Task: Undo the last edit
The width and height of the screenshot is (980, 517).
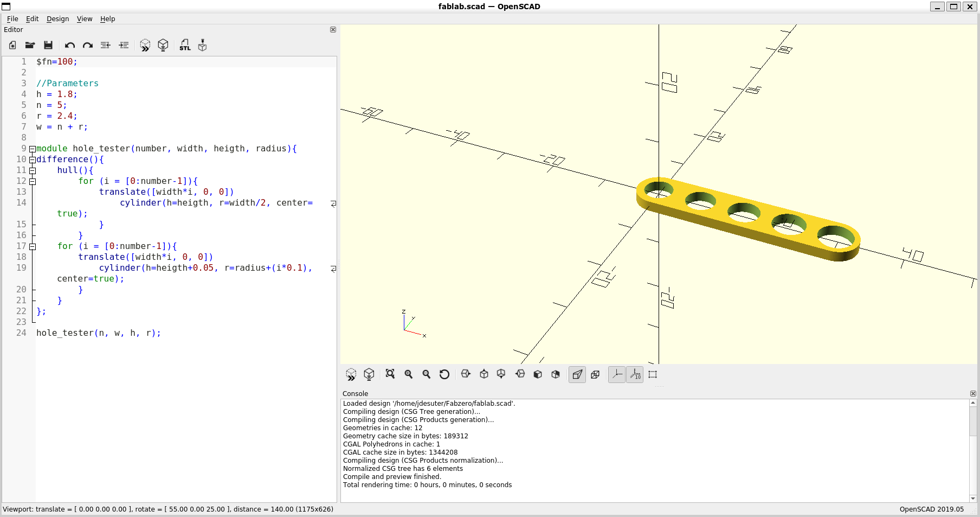Action: tap(70, 45)
